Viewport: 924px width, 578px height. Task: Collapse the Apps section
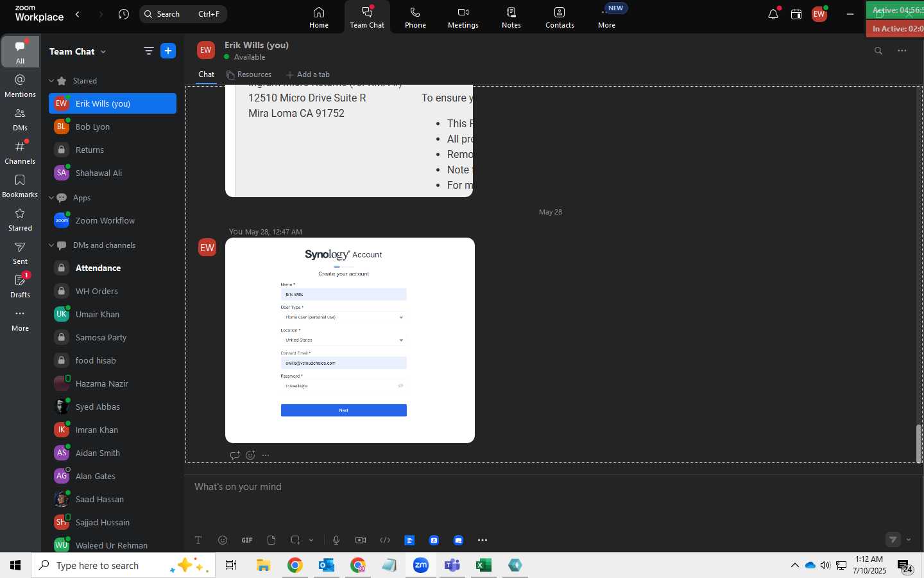pyautogui.click(x=51, y=198)
